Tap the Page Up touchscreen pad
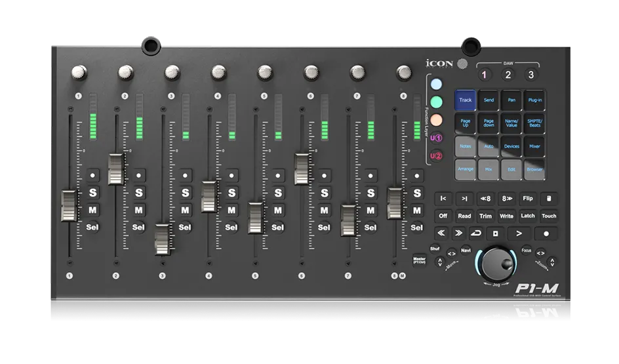 (466, 123)
